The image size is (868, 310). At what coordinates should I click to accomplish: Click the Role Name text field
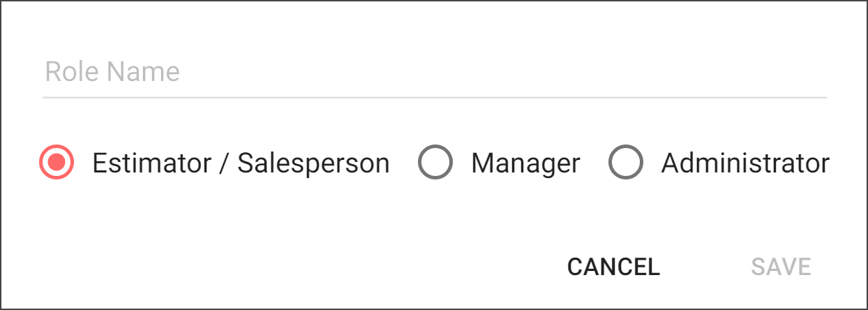[434, 72]
